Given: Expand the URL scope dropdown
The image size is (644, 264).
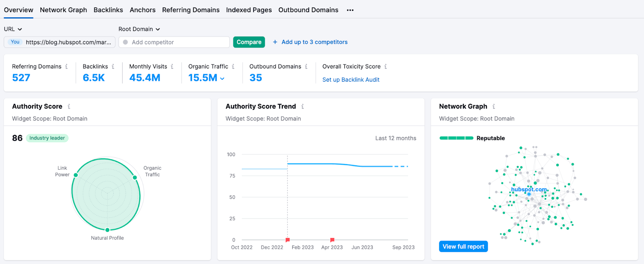Looking at the screenshot, I should pyautogui.click(x=13, y=29).
